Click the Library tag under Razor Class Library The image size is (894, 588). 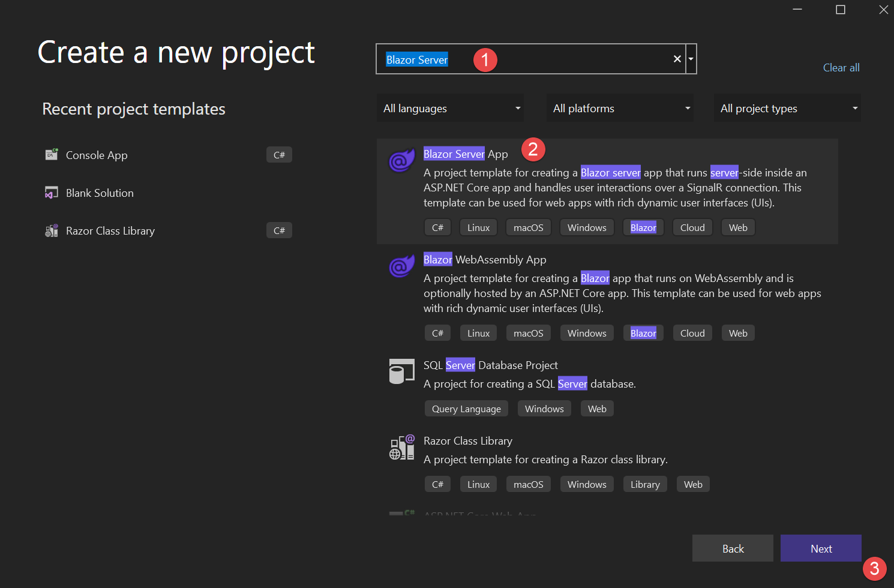[x=645, y=484]
